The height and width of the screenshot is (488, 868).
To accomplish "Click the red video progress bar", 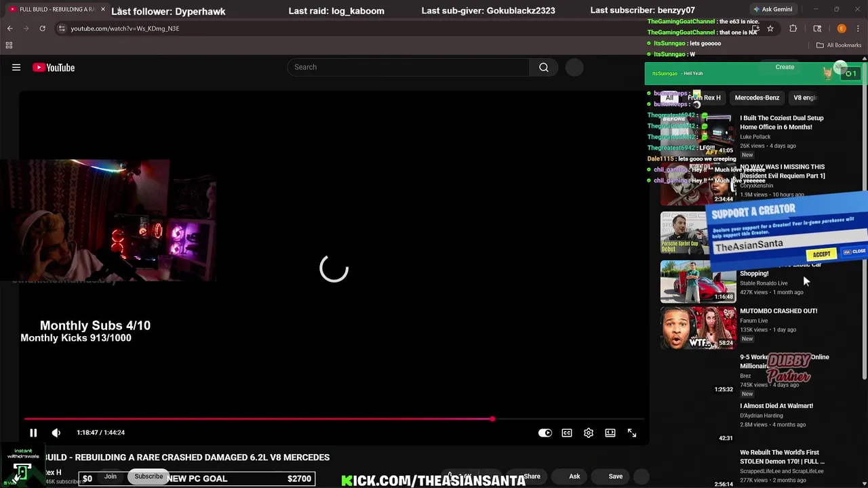I will 258,419.
